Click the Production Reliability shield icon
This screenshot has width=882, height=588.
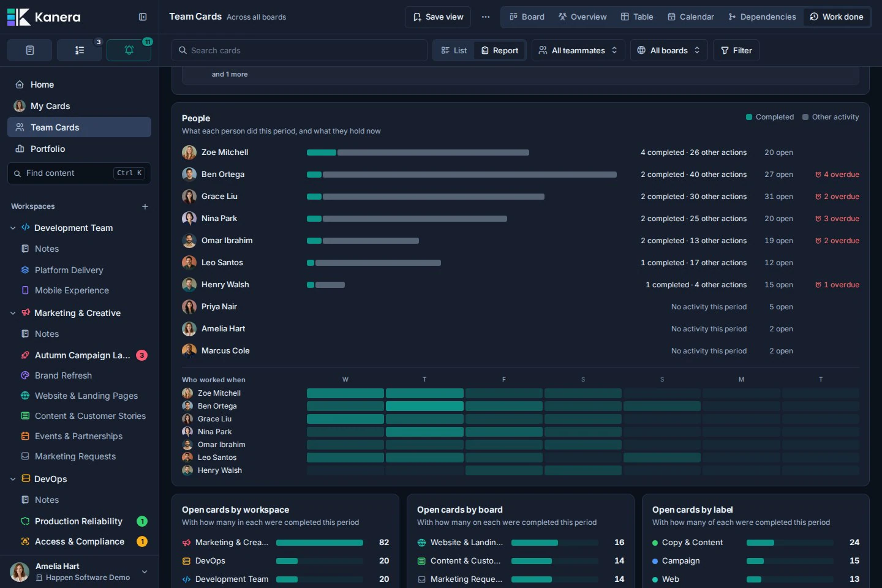(x=25, y=521)
